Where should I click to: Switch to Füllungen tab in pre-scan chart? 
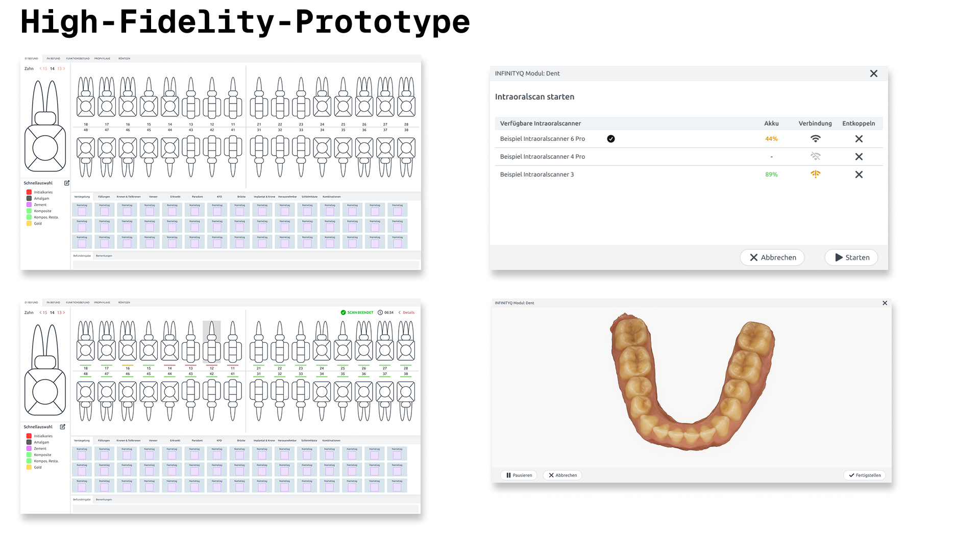pos(104,196)
